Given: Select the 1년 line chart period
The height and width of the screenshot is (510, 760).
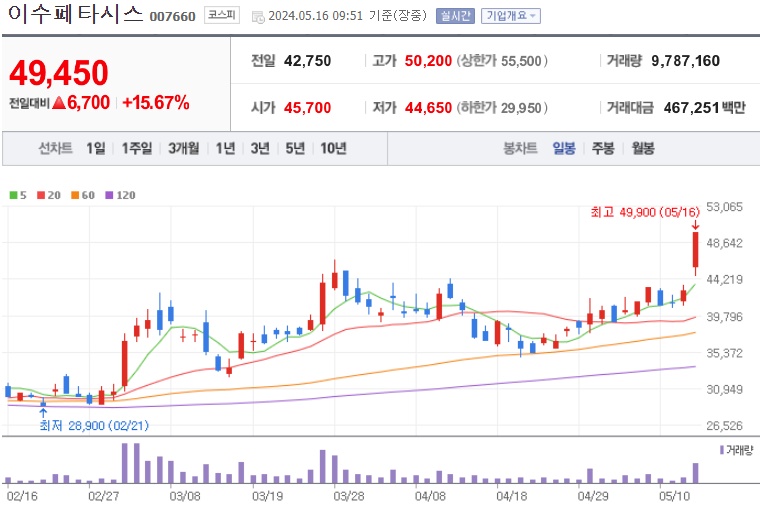Looking at the screenshot, I should coord(225,148).
